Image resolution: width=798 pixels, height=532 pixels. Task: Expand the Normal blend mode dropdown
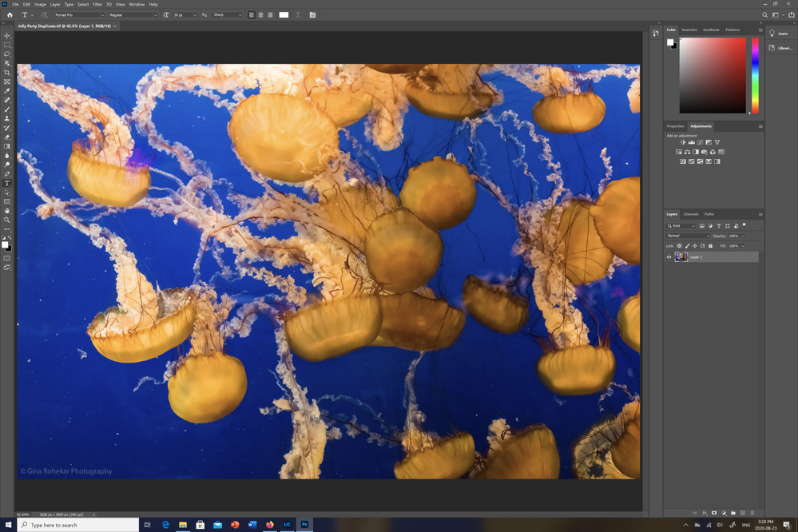(x=688, y=236)
